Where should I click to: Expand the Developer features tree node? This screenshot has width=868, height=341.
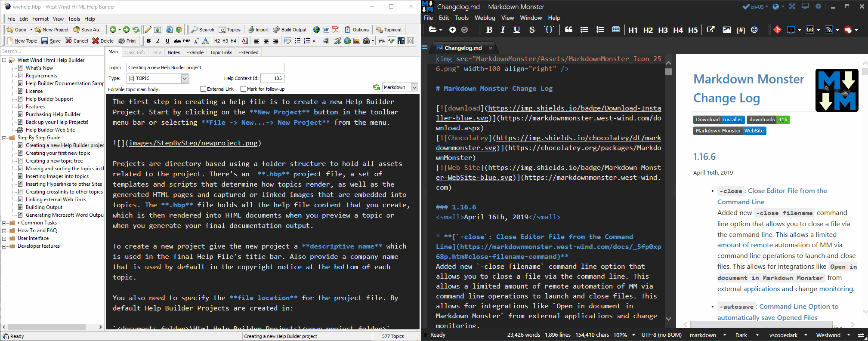[4, 246]
